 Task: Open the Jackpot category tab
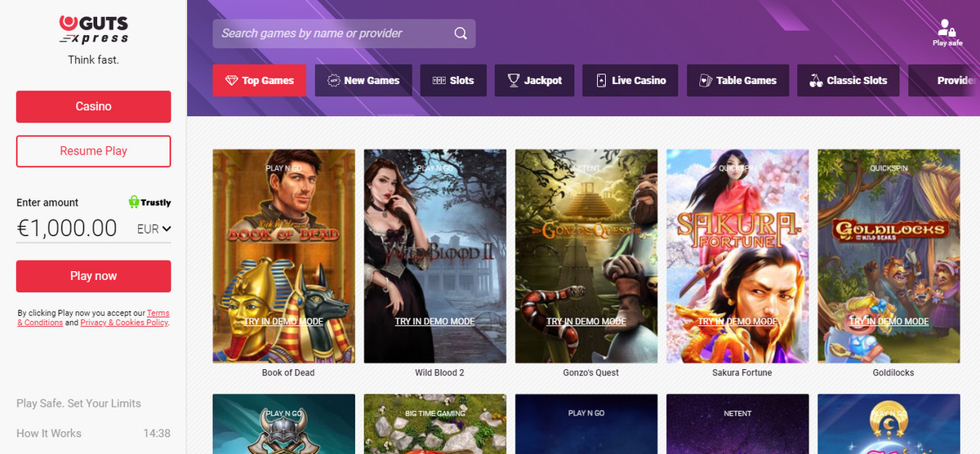[x=534, y=81]
